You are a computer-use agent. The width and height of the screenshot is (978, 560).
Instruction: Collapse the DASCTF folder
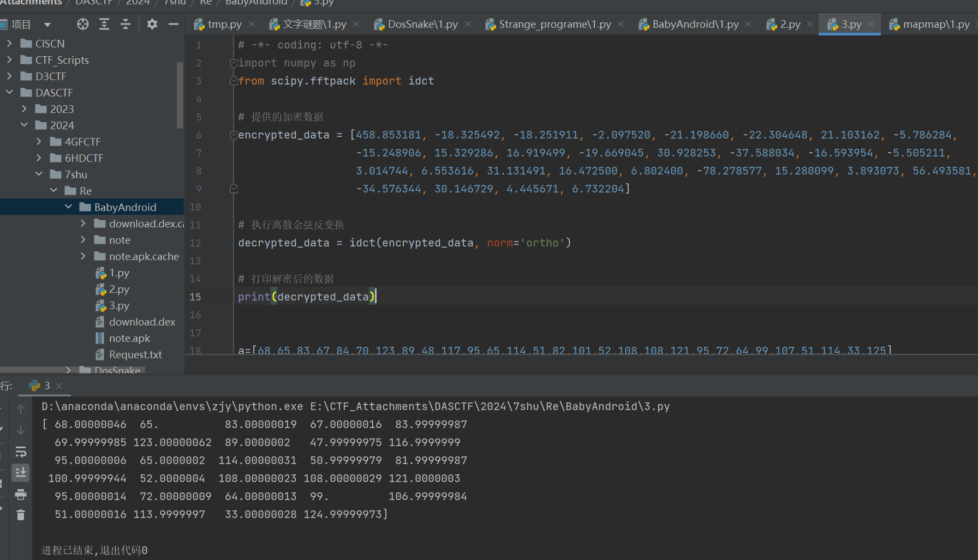click(9, 92)
